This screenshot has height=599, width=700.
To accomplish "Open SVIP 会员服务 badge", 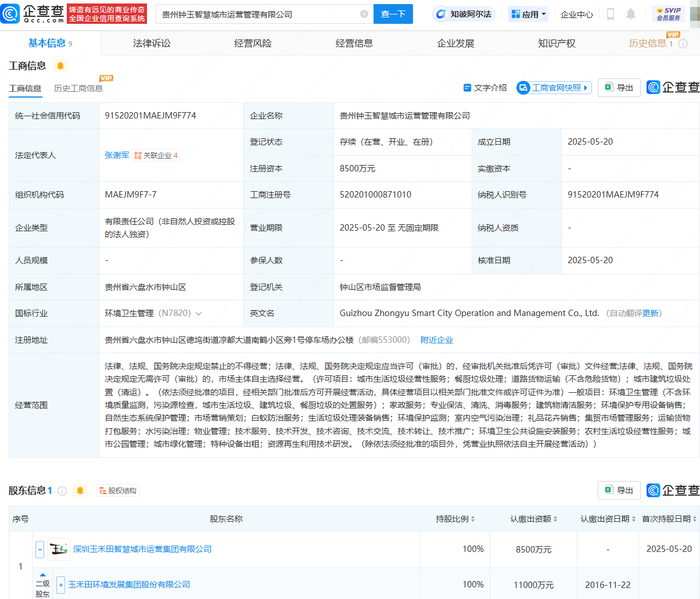I will (669, 14).
